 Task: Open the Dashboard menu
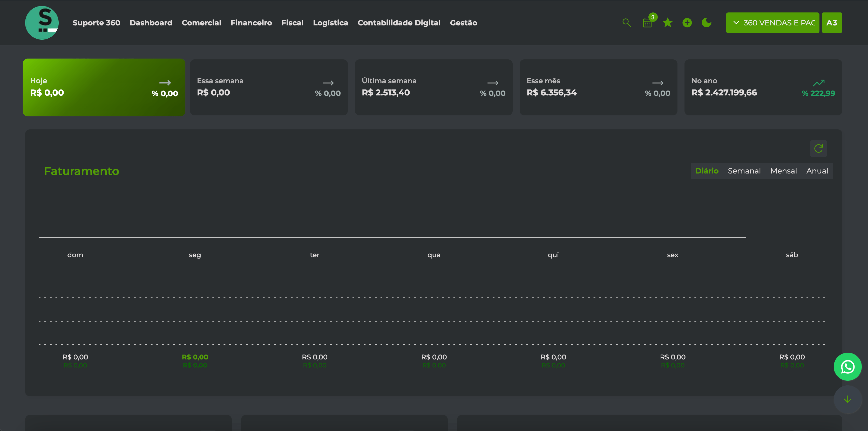(151, 23)
